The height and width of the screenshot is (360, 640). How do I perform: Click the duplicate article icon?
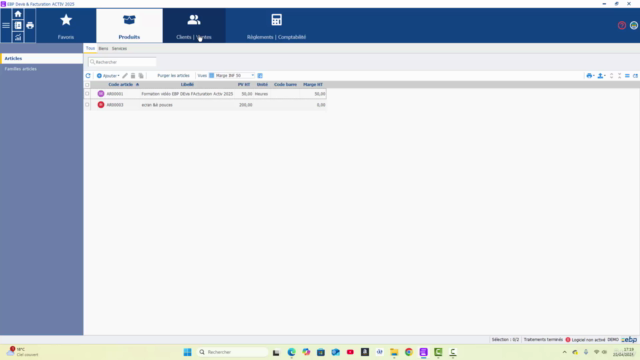pos(141,76)
